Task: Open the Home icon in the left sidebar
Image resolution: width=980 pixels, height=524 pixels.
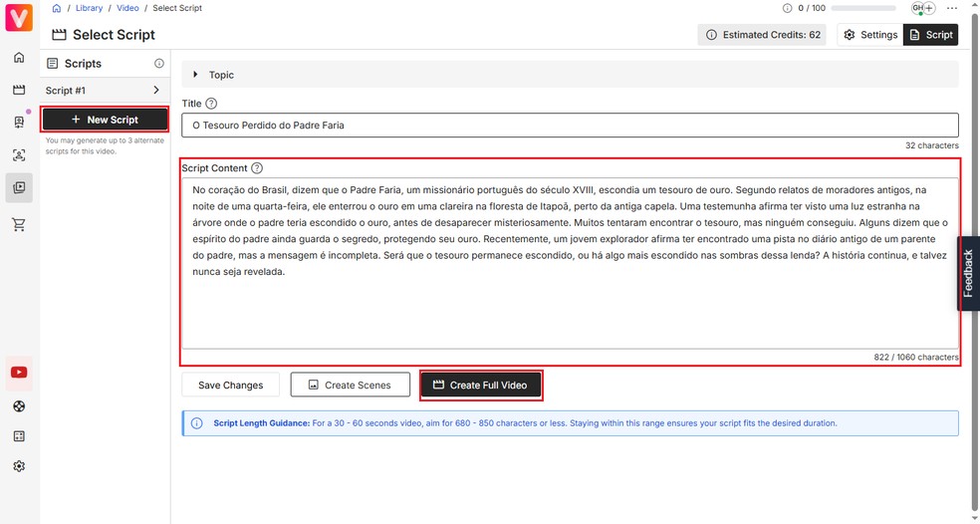Action: coord(19,58)
